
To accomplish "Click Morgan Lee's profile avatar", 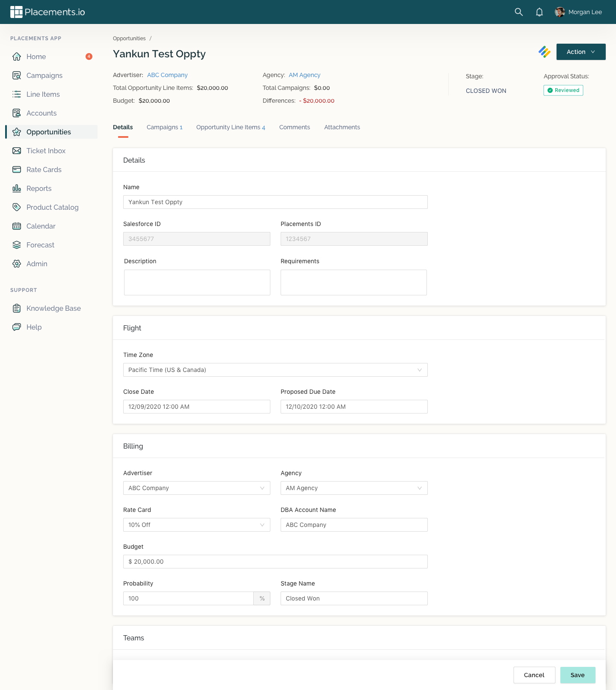I will tap(560, 12).
